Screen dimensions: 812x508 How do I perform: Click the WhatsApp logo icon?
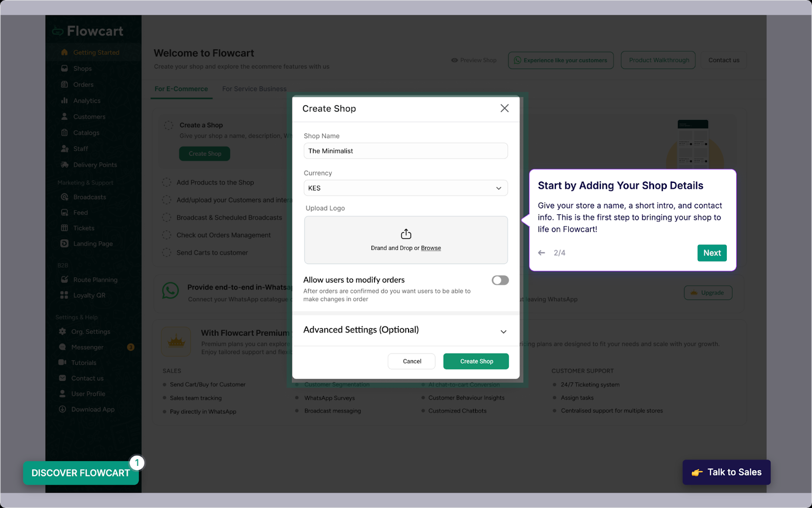pyautogui.click(x=171, y=291)
